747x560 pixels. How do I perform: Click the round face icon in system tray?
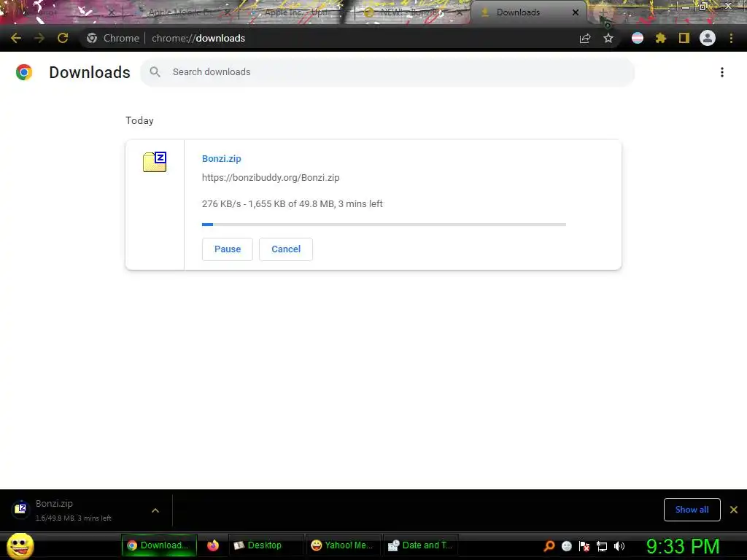point(566,545)
